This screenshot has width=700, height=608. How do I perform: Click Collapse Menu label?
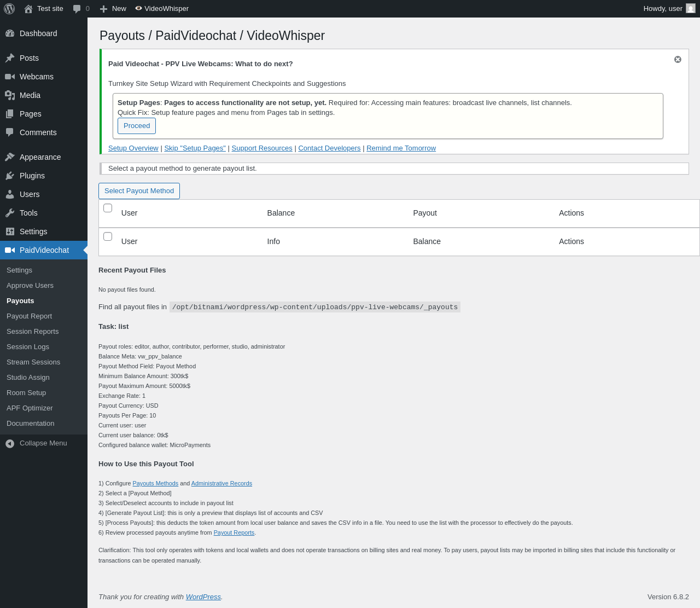coord(43,443)
